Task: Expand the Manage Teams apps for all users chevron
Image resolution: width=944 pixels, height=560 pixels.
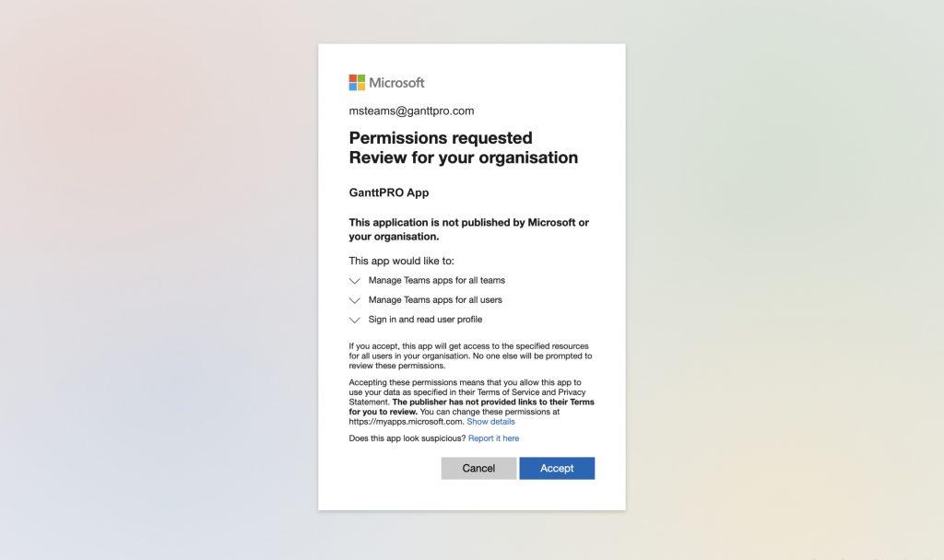Action: 355,300
